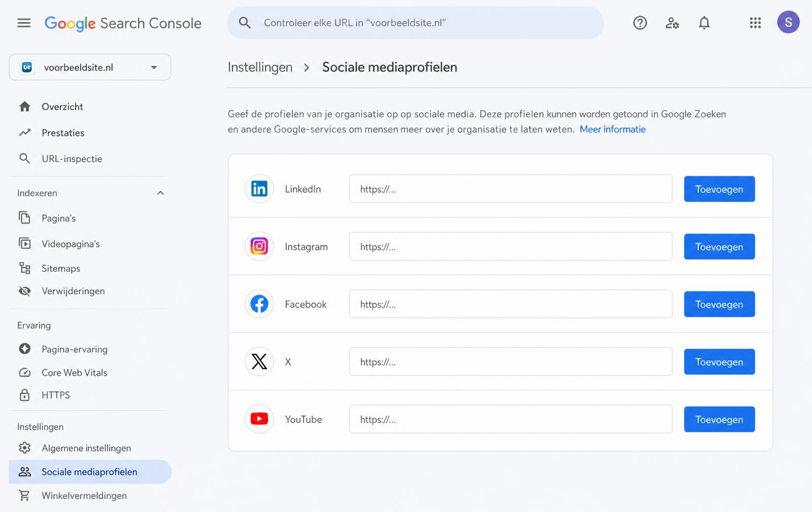Image resolution: width=812 pixels, height=512 pixels.
Task: Click the Pagina-ervaring star icon
Action: pos(24,348)
